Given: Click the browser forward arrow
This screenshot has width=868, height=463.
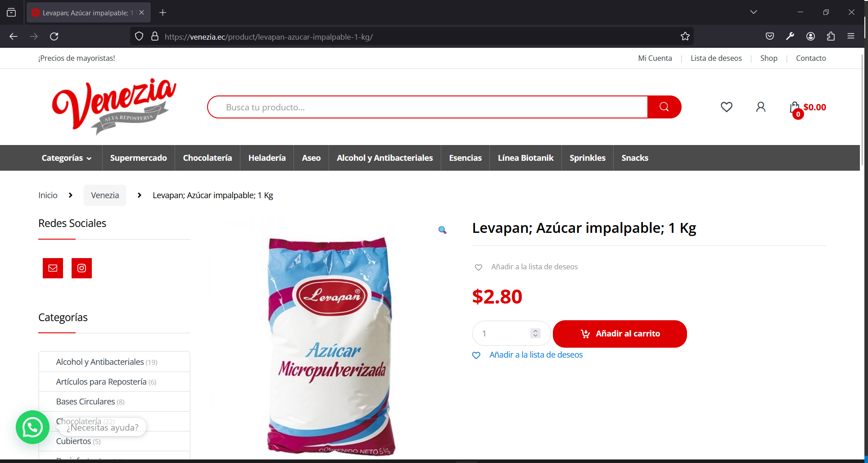Looking at the screenshot, I should click(x=34, y=36).
